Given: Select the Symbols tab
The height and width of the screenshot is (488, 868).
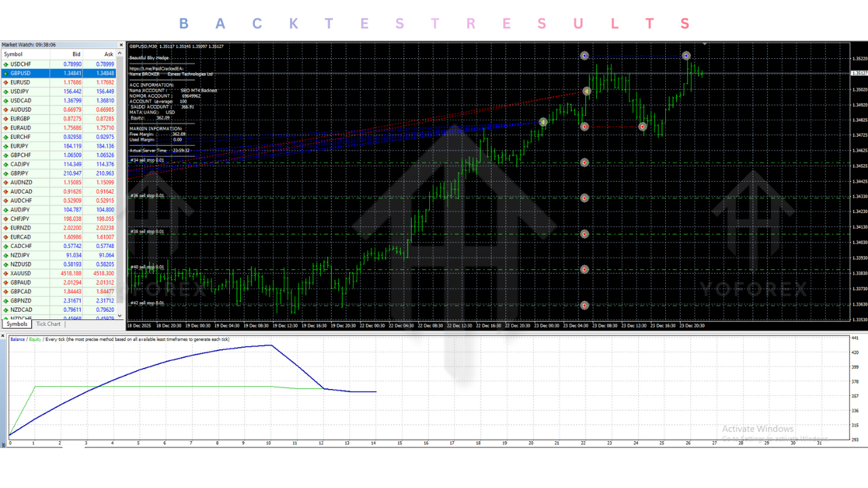Looking at the screenshot, I should click(x=16, y=324).
